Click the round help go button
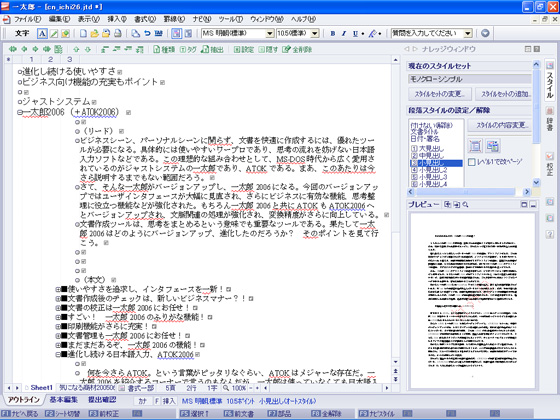The width and height of the screenshot is (560, 420). coord(485,33)
